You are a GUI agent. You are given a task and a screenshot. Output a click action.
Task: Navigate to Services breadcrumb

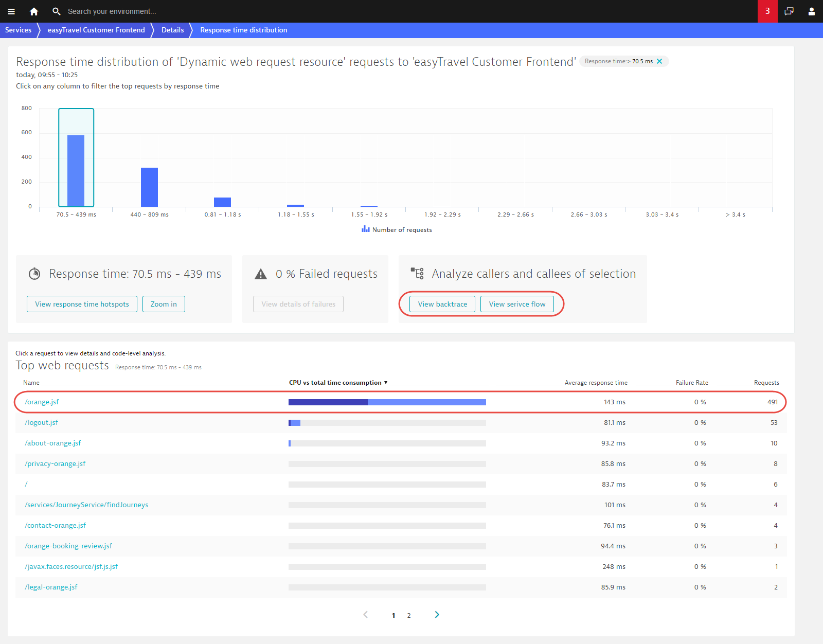click(18, 30)
